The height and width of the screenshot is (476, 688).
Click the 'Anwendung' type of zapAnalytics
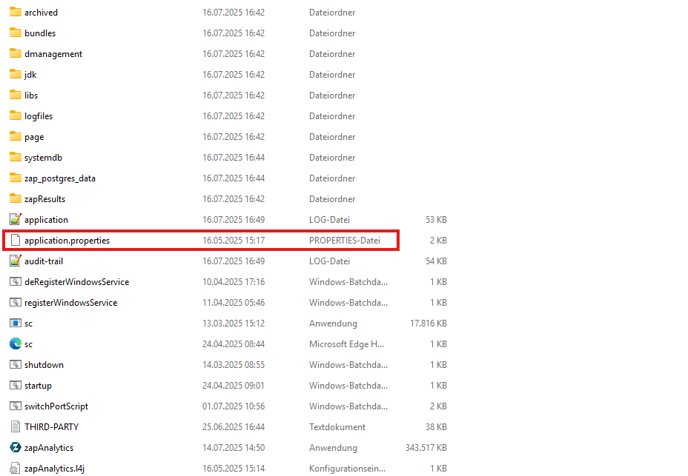pyautogui.click(x=333, y=447)
